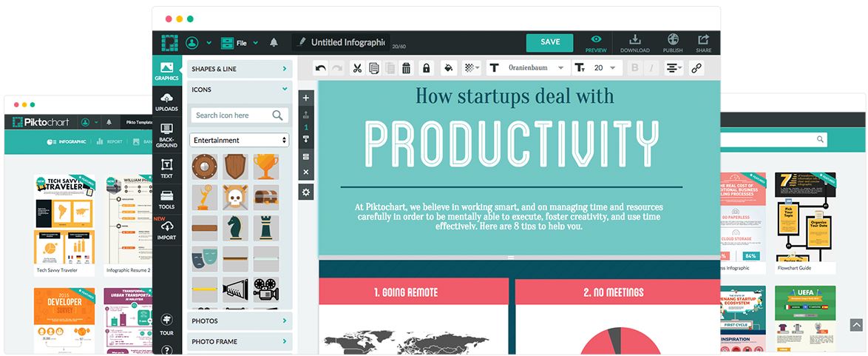Click the Piktochart logo icon in editor
The width and height of the screenshot is (868, 356).
169,43
